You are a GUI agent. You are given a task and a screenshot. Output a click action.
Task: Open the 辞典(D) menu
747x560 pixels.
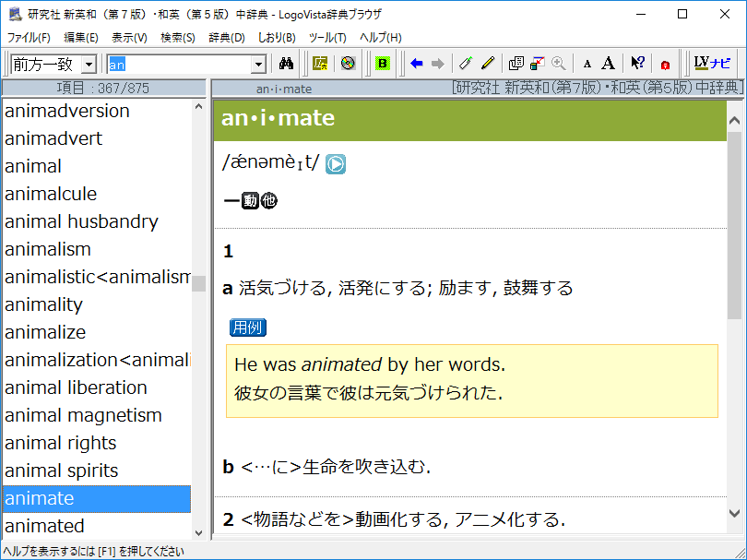pos(226,38)
